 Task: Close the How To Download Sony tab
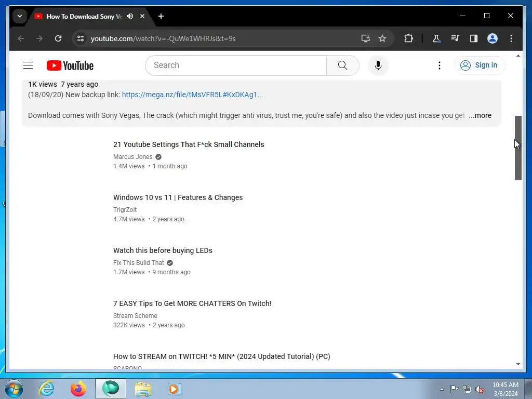(x=142, y=16)
